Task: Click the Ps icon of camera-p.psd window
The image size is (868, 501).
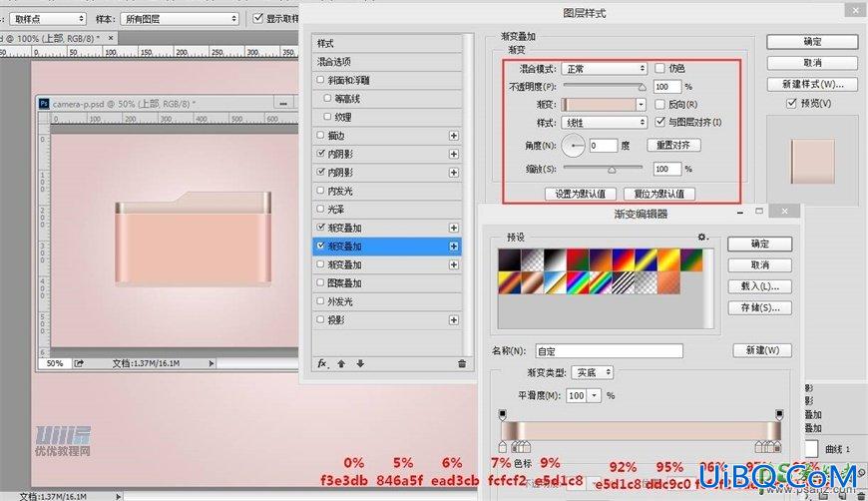Action: click(x=44, y=104)
